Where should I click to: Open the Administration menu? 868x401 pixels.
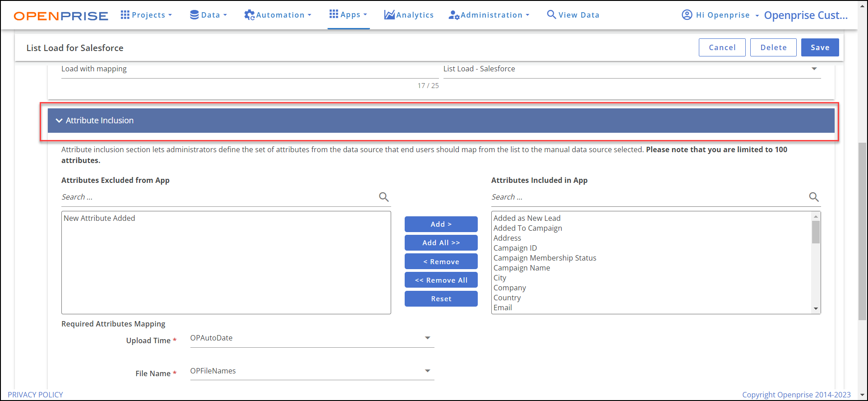click(489, 15)
